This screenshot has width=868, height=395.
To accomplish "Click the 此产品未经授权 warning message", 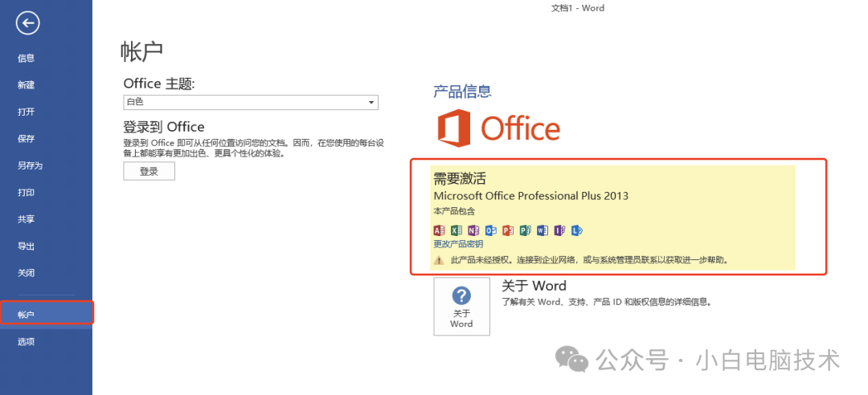I will point(589,259).
